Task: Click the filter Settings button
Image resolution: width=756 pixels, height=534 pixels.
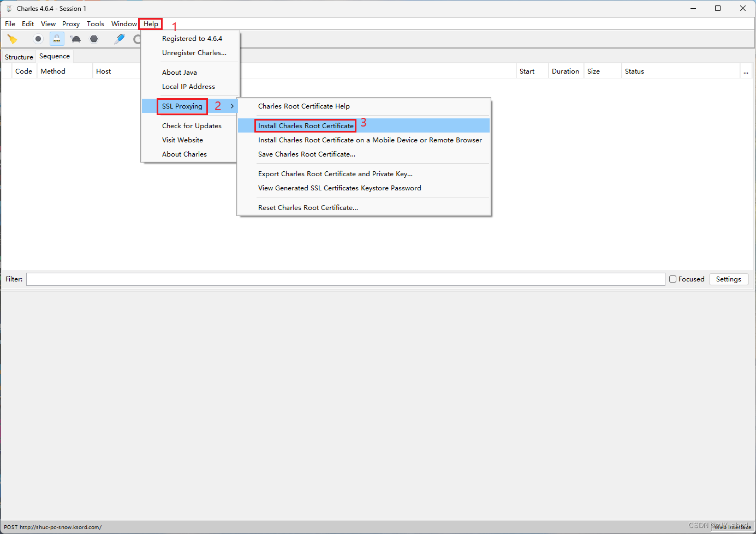Action: 729,279
